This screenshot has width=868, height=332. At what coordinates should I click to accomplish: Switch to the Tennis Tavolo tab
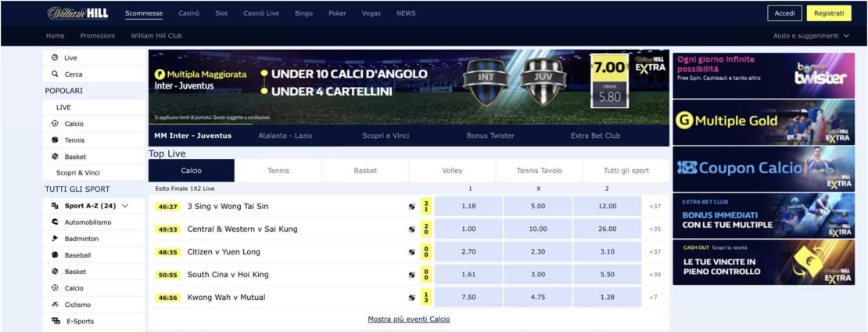coord(539,171)
